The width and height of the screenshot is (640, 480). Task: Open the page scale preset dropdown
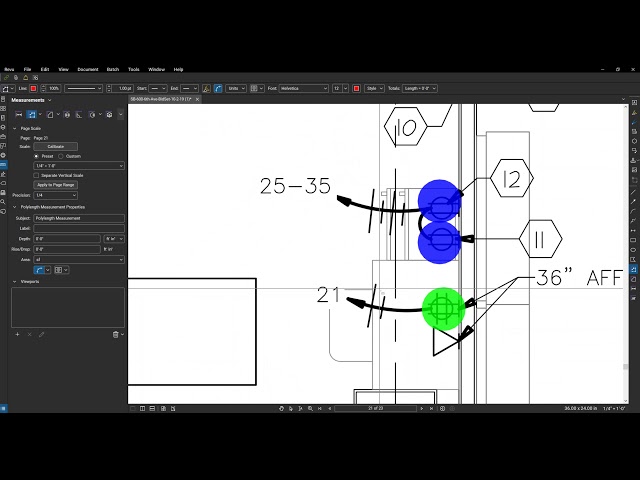[x=79, y=166]
